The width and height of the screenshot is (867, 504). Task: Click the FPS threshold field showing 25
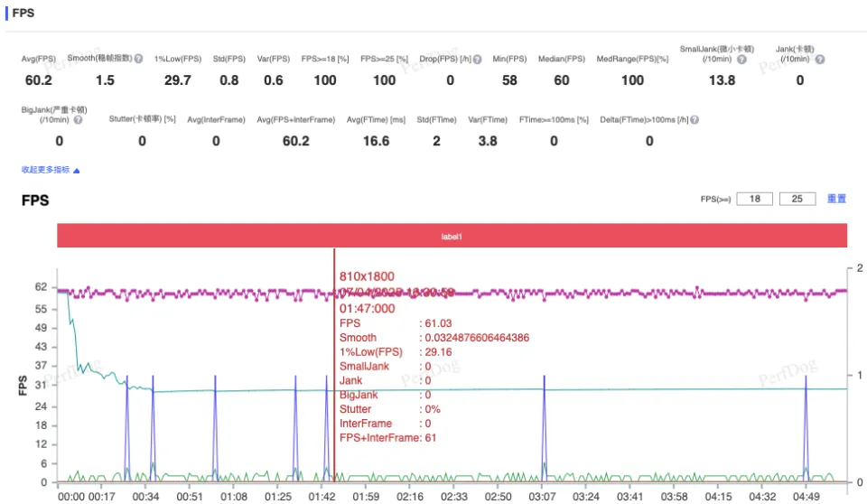[x=798, y=199]
